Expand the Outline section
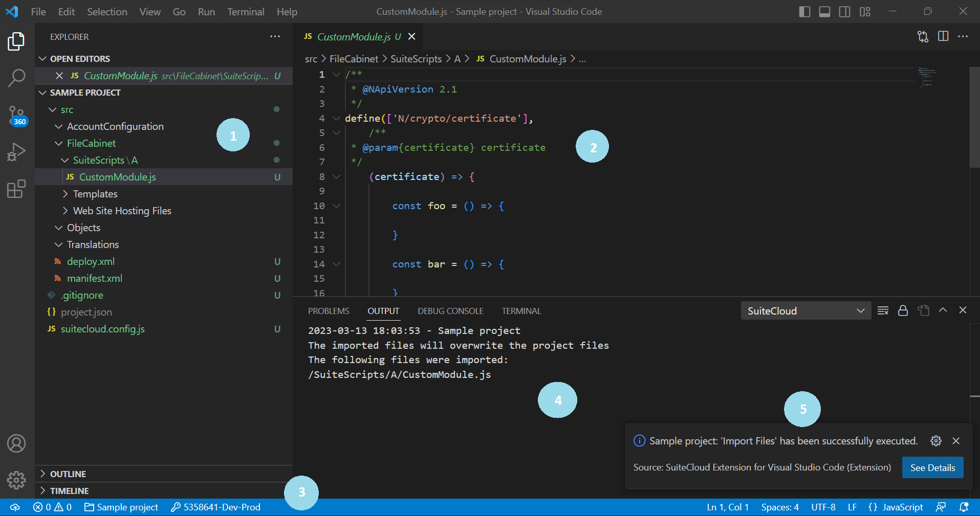Viewport: 980px width, 516px height. 43,474
